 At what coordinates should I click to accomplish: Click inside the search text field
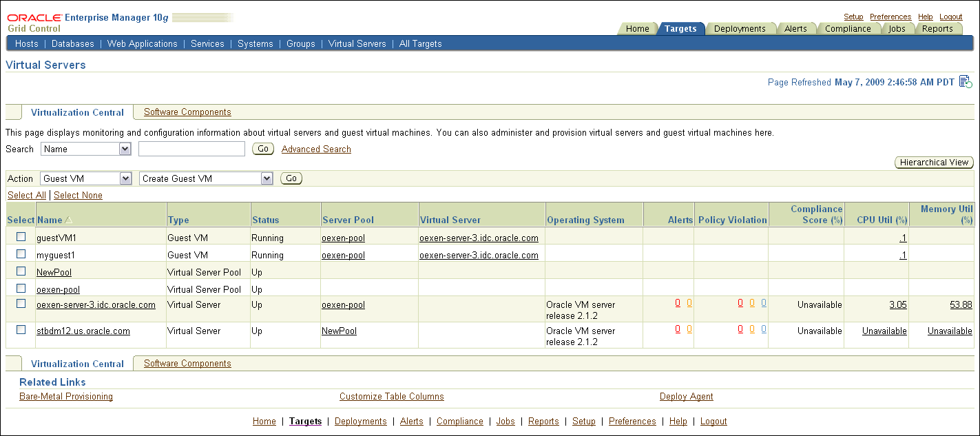[x=191, y=149]
